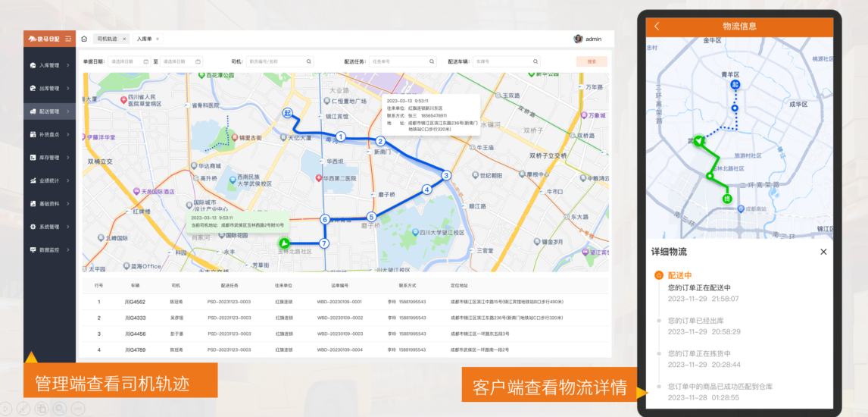Expand the 入库管理 menu chevron
Image resolution: width=868 pixels, height=417 pixels.
coord(68,65)
